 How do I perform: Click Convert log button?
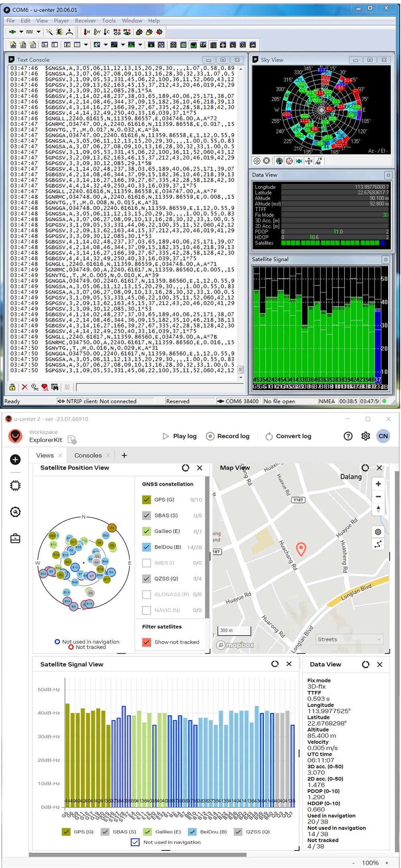click(x=288, y=436)
